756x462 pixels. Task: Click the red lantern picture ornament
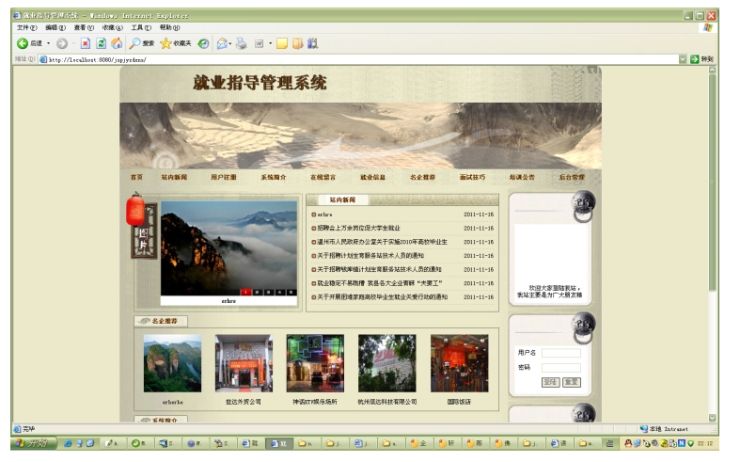click(x=135, y=209)
